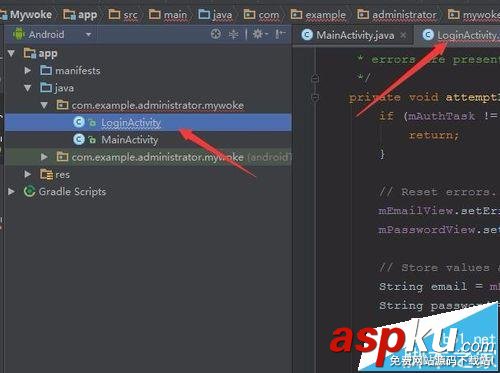Collapse the java folder
Screen dimensions: 500x373
28,88
